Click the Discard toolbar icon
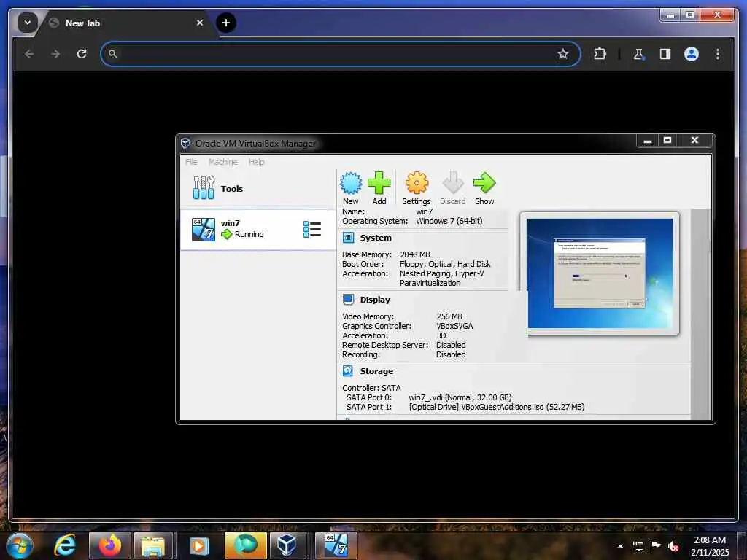Viewport: 747px width, 560px height. (x=452, y=183)
